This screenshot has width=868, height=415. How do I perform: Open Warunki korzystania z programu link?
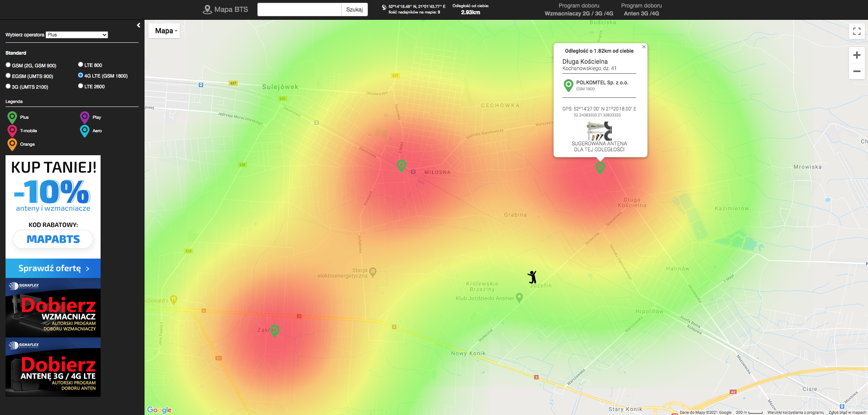coord(796,412)
